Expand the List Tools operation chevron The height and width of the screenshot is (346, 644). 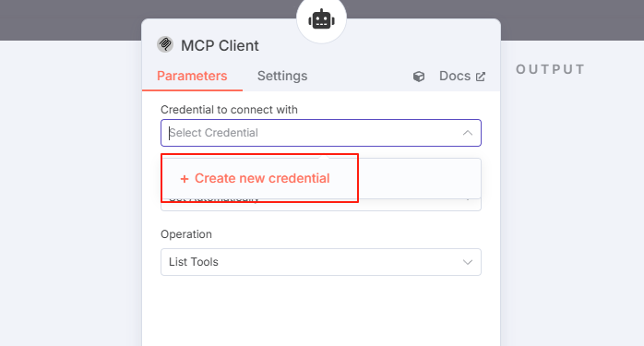[468, 262]
